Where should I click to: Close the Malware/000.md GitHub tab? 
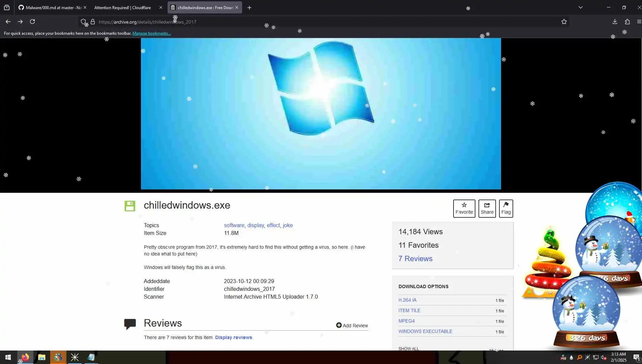click(85, 7)
